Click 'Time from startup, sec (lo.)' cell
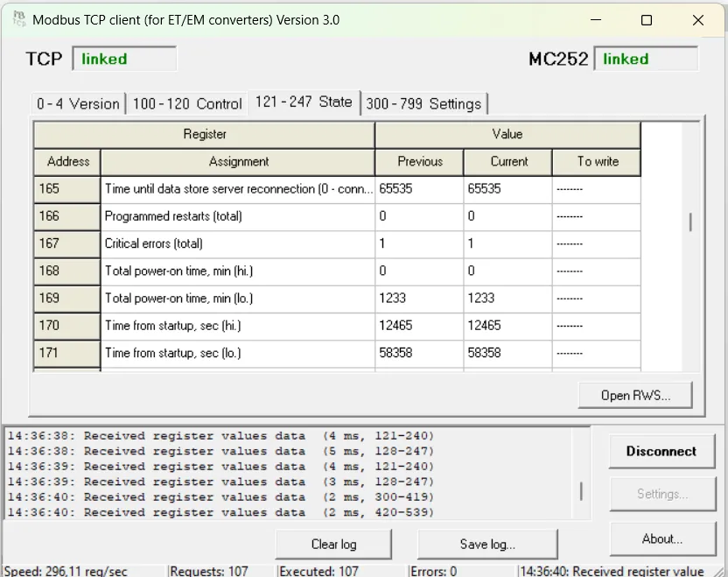Viewport: 728px width, 577px height. (x=238, y=354)
